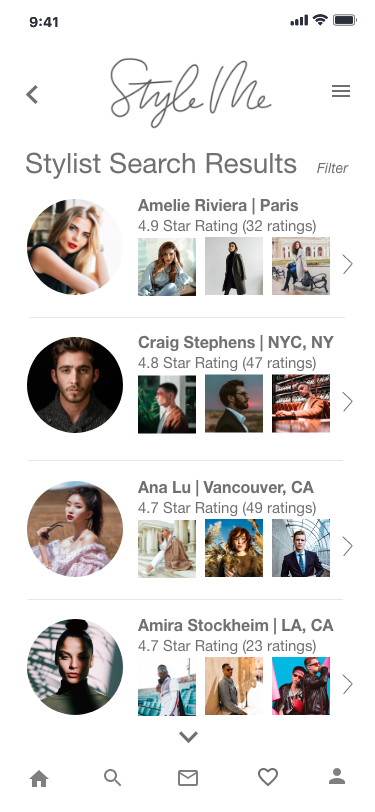Image resolution: width=375 pixels, height=812 pixels.
Task: Open the Messages envelope icon
Action: [188, 778]
